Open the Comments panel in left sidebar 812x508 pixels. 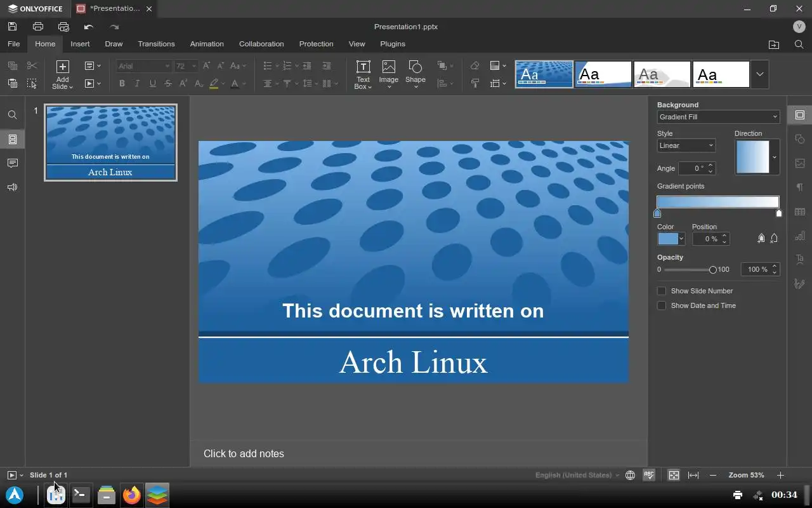pos(12,163)
